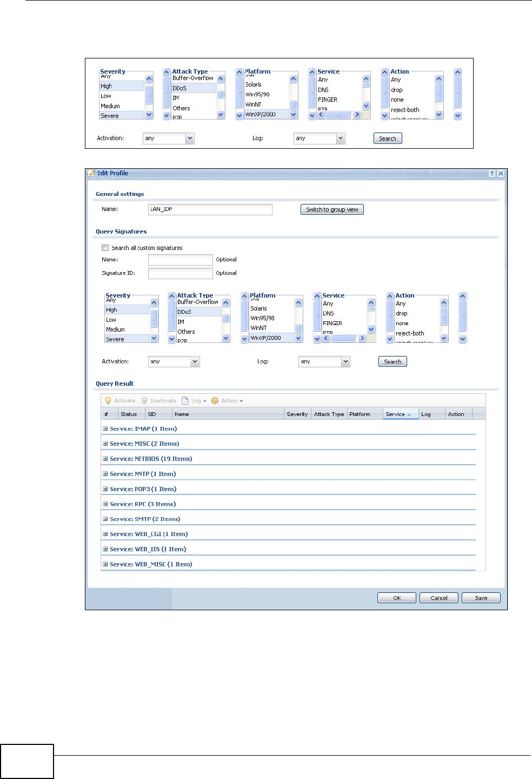Select Low in Edit Profile Severity list
The width and height of the screenshot is (532, 779).
click(127, 320)
